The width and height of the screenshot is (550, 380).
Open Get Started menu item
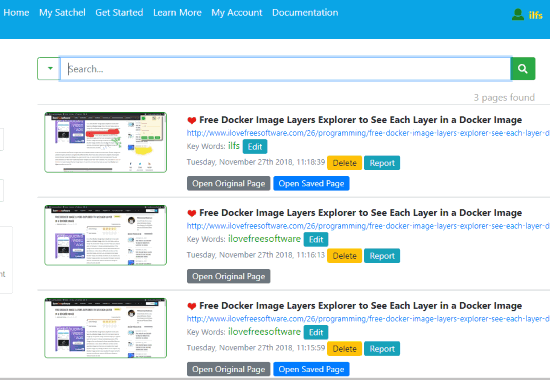coord(119,13)
